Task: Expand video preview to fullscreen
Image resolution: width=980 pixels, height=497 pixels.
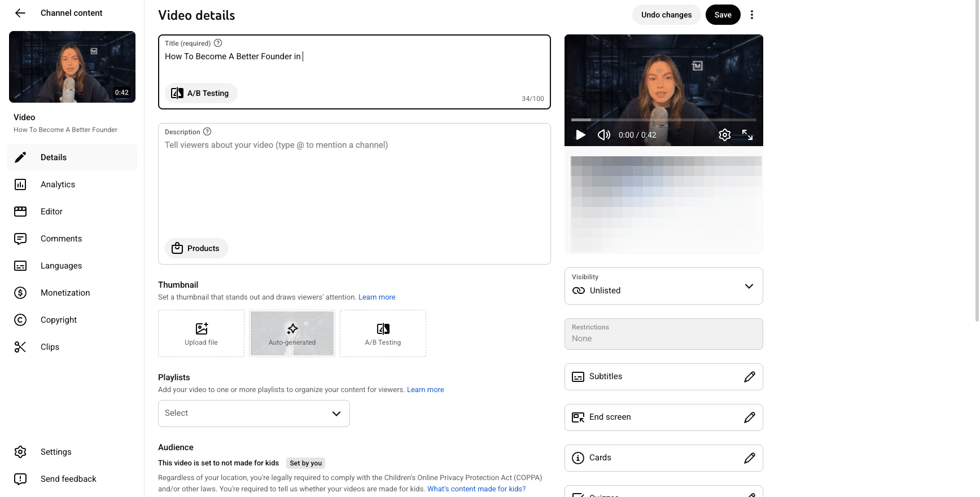Action: coord(747,135)
